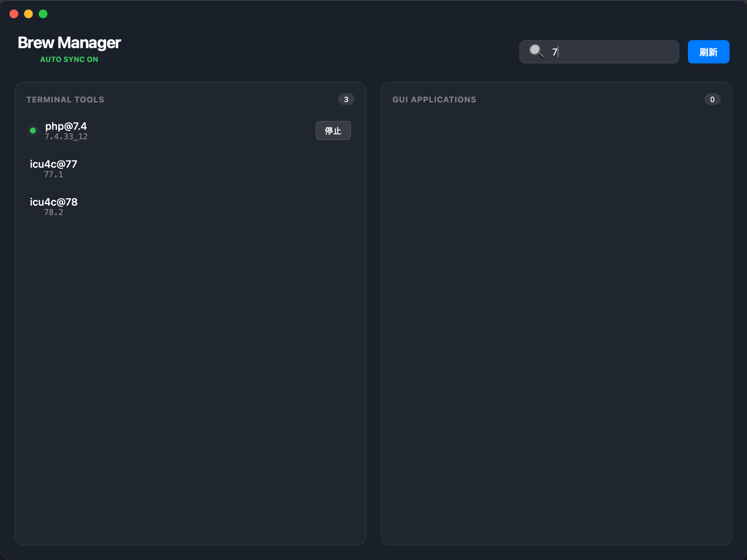Click the green fullscreen window button
747x560 pixels.
pyautogui.click(x=43, y=14)
